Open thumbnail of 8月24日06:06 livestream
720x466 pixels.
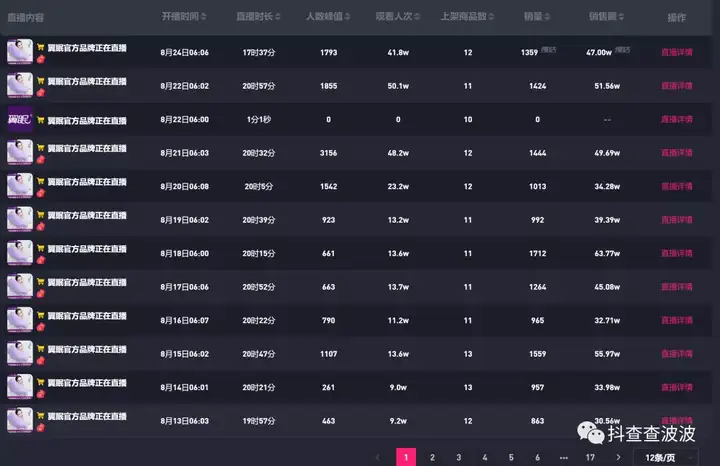click(20, 51)
